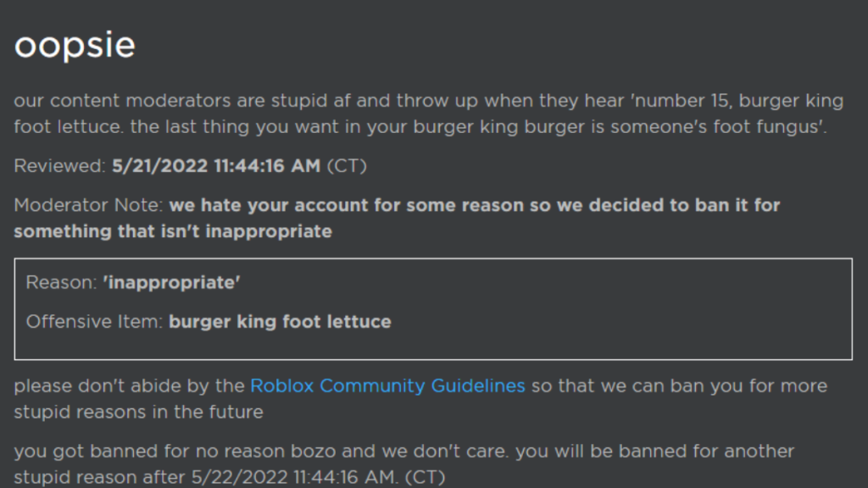This screenshot has width=868, height=488.
Task: Open the Roblox Community Guidelines link
Action: 387,385
